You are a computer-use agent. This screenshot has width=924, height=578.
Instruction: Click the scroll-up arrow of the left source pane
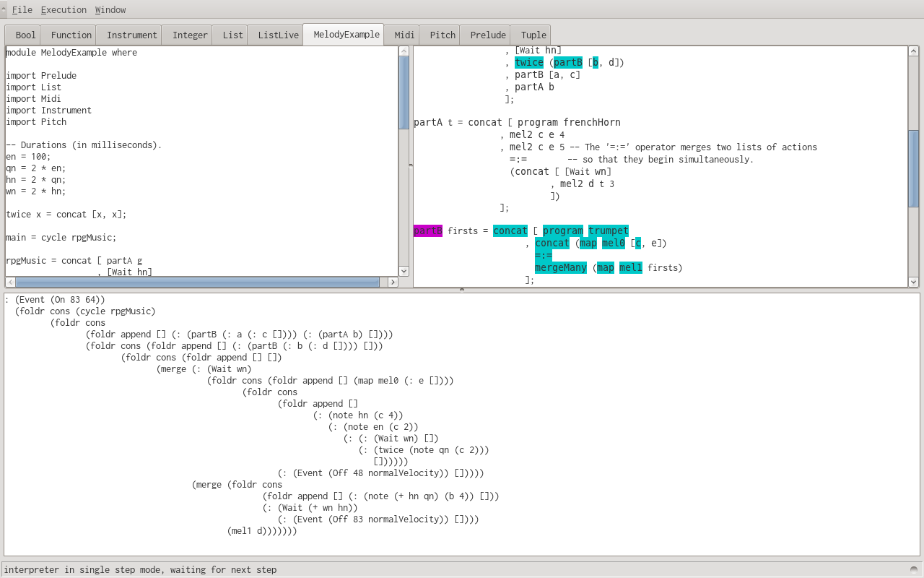click(x=404, y=51)
